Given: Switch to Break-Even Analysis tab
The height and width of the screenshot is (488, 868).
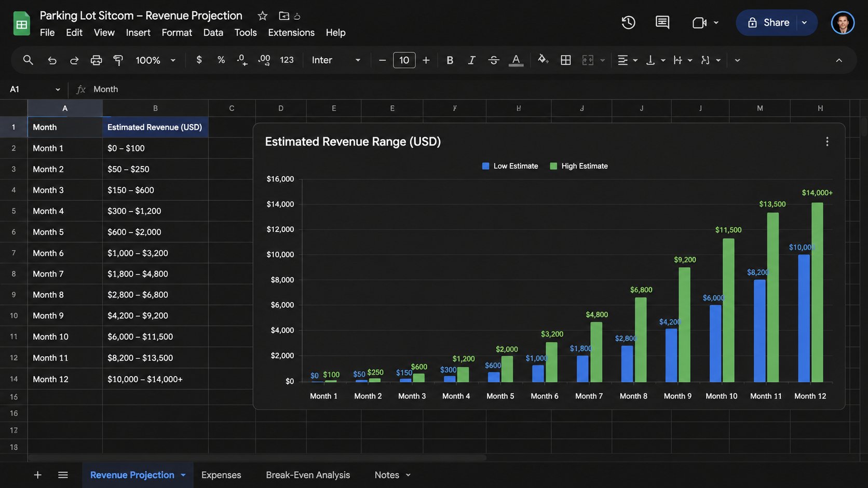Looking at the screenshot, I should coord(308,475).
